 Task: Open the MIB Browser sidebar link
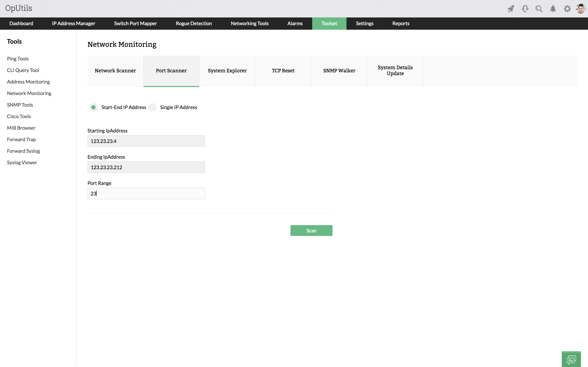(21, 128)
